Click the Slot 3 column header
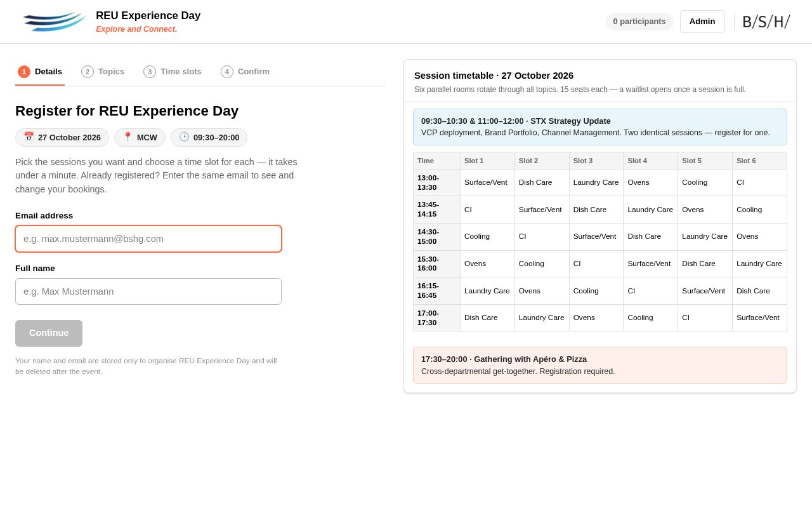The height and width of the screenshot is (508, 812). point(596,161)
